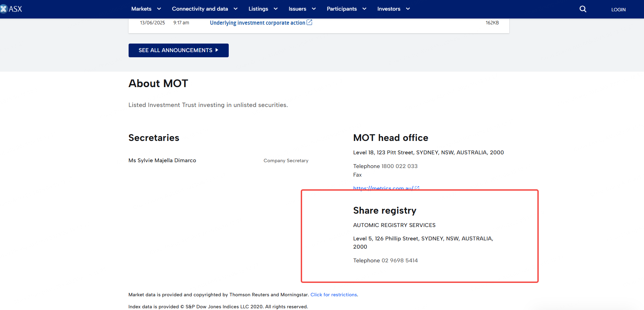Viewport: 644px width, 310px height.
Task: Click the Secretaries heading
Action: [154, 138]
